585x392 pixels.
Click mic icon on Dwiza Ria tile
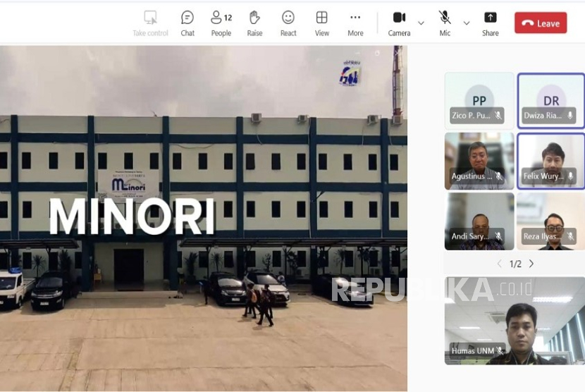[569, 116]
